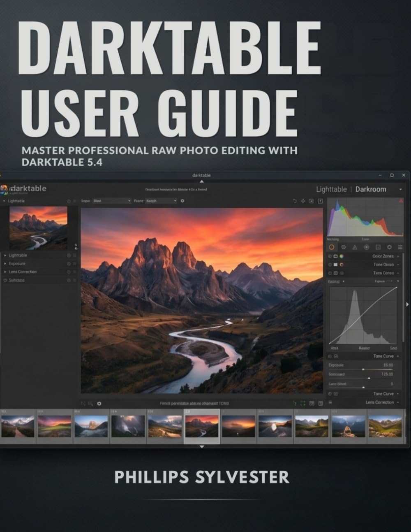Screen dimensions: 411x532
Task: Toggle power on Tone Curve below Cand Slised
Action: click(x=330, y=394)
